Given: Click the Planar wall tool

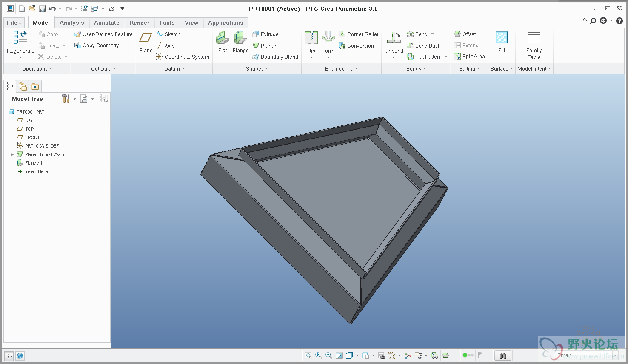Looking at the screenshot, I should pyautogui.click(x=264, y=45).
